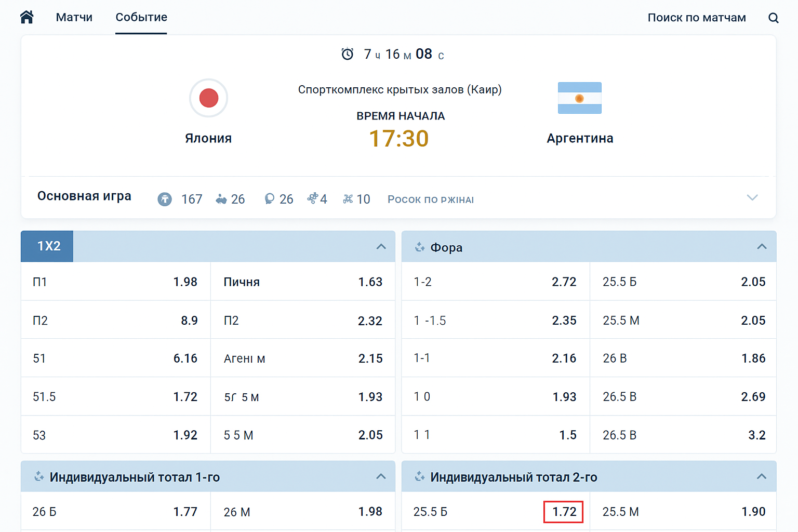
Task: Click the search magnifier icon
Action: tap(773, 18)
